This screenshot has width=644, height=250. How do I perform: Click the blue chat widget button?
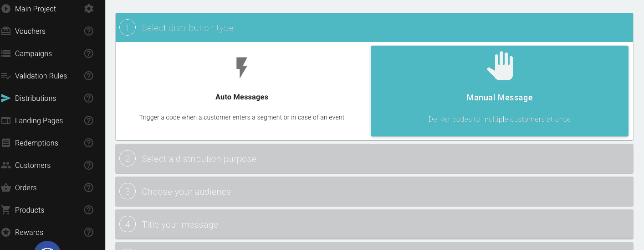coord(47,246)
